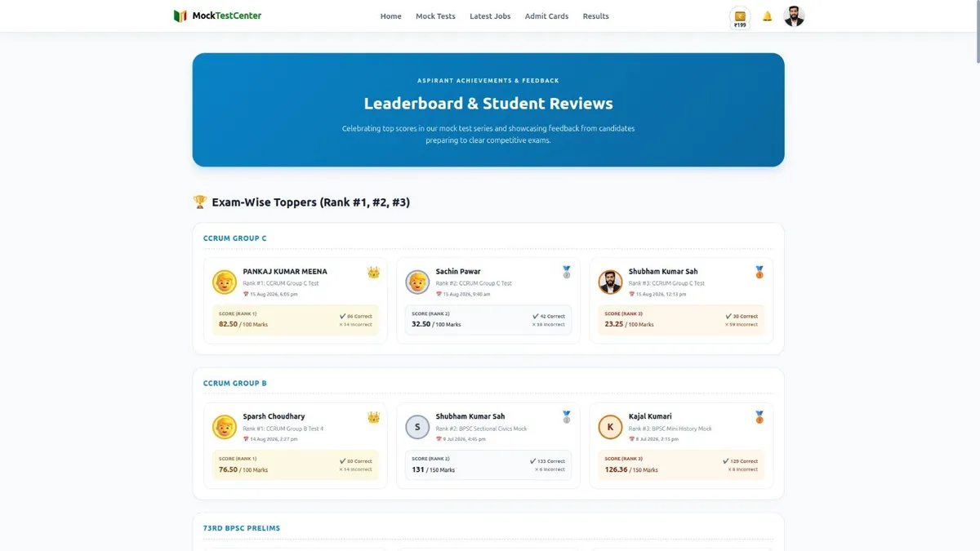This screenshot has height=551, width=980.
Task: Click the name Kajal Kumari
Action: pos(648,416)
